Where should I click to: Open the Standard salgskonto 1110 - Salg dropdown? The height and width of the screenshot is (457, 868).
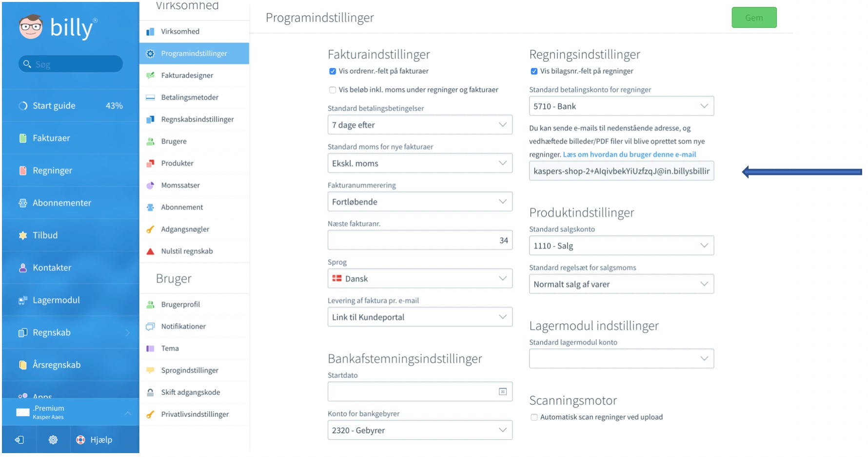pyautogui.click(x=621, y=246)
